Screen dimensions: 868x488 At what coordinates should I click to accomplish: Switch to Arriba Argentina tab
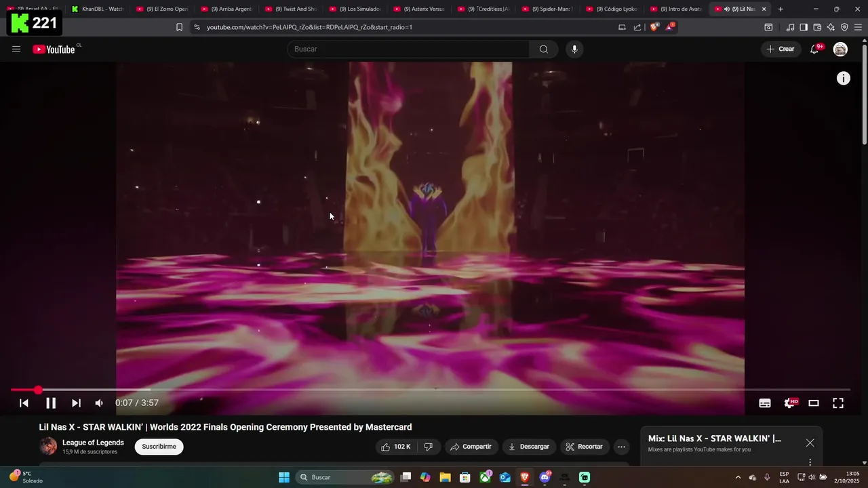[226, 9]
